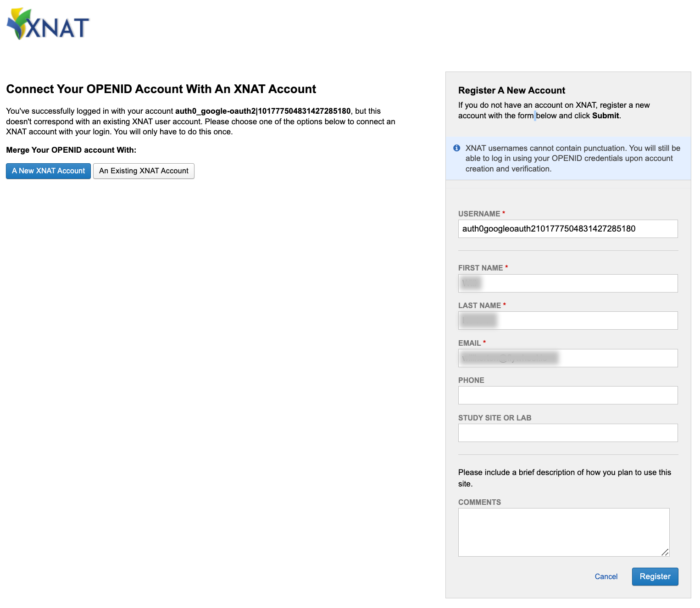This screenshot has height=608, width=700.
Task: Click into the First Name field
Action: [567, 283]
